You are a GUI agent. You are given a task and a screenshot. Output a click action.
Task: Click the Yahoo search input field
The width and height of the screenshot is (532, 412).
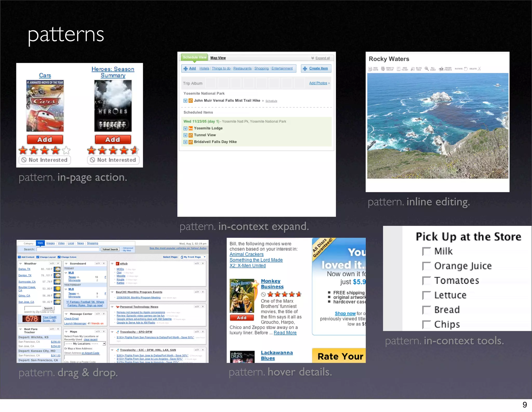68,249
